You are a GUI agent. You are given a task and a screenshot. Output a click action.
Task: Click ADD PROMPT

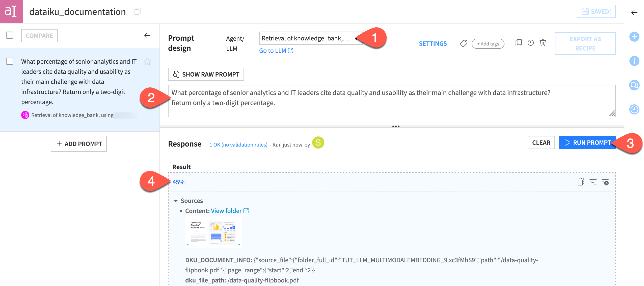[x=79, y=144]
